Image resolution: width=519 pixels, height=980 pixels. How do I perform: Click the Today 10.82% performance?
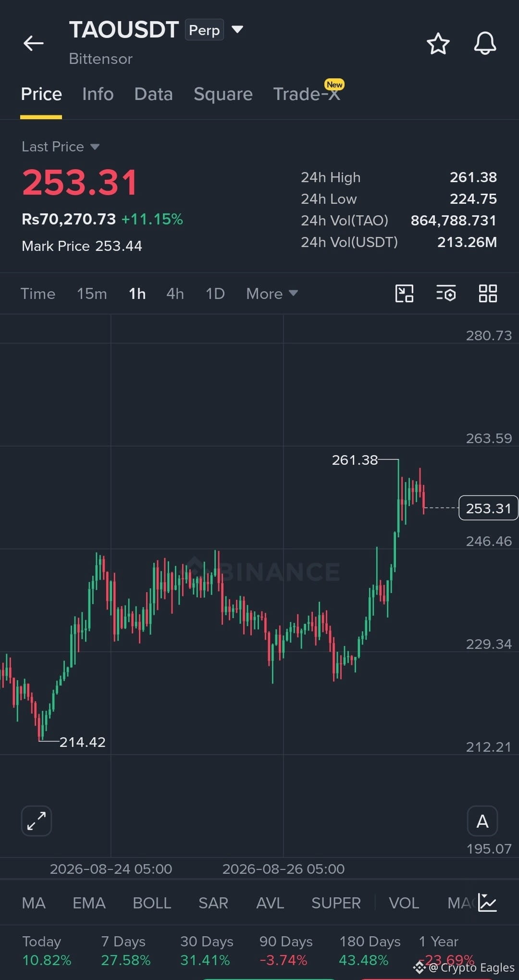47,951
